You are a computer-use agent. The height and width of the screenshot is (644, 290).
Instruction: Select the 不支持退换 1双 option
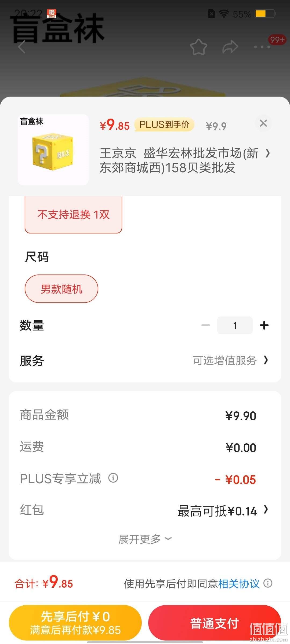click(x=73, y=214)
